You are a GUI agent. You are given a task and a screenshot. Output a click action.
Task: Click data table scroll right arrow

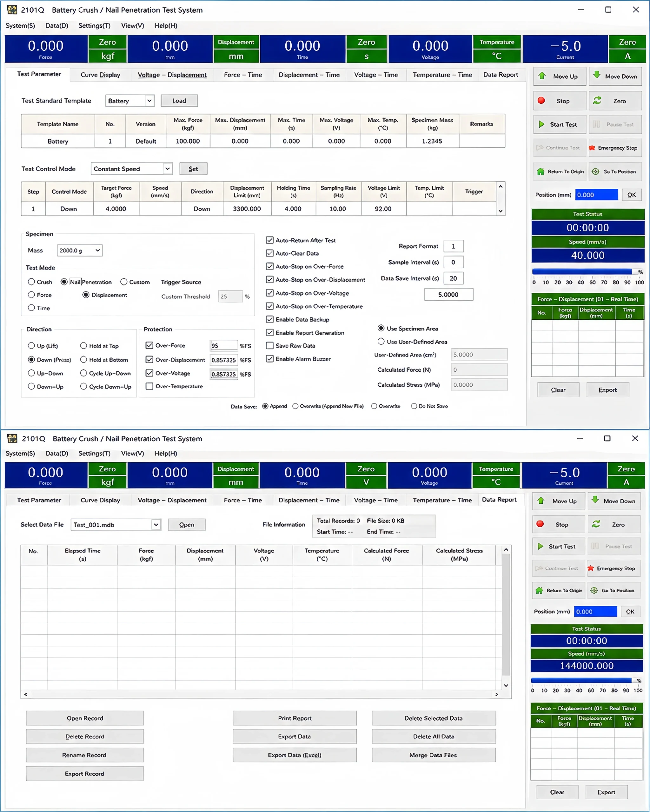tap(497, 694)
